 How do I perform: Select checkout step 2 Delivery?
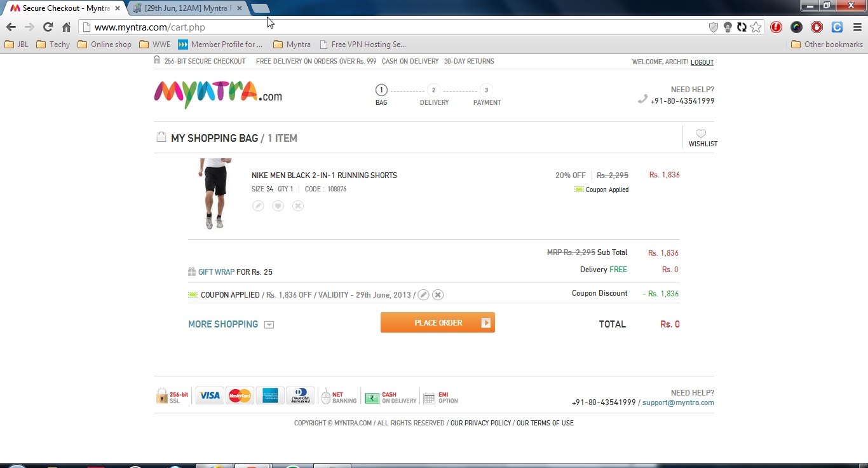tap(434, 95)
